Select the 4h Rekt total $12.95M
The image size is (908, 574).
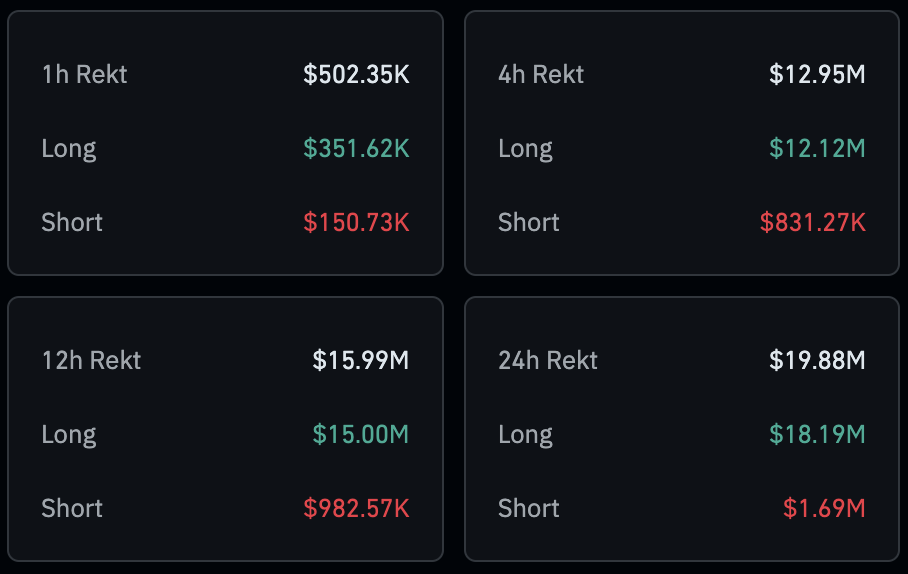817,74
